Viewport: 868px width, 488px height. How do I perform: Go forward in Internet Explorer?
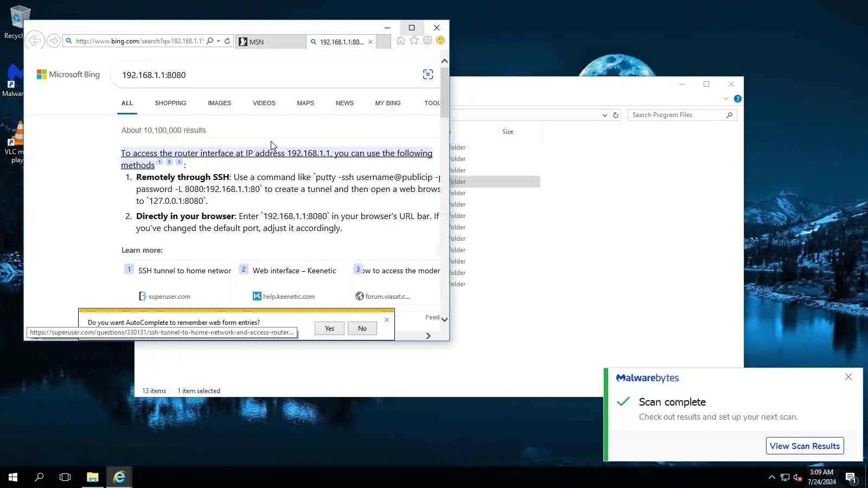point(53,41)
